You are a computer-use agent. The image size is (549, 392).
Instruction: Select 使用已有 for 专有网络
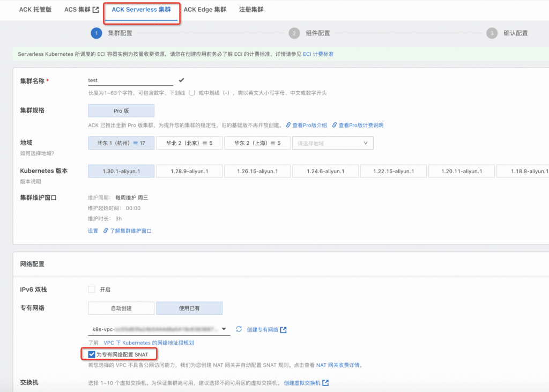pyautogui.click(x=189, y=308)
